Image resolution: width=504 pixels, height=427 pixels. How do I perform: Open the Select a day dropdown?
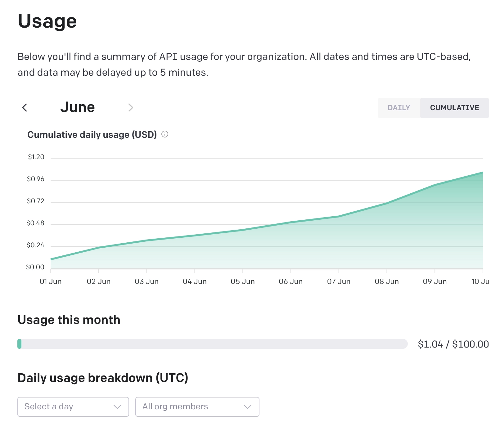pos(73,407)
